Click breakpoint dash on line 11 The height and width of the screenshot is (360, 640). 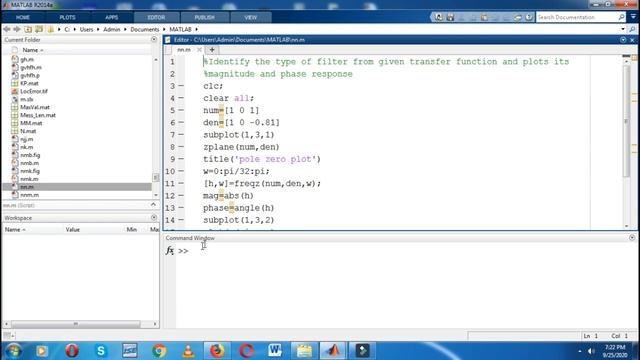point(181,183)
